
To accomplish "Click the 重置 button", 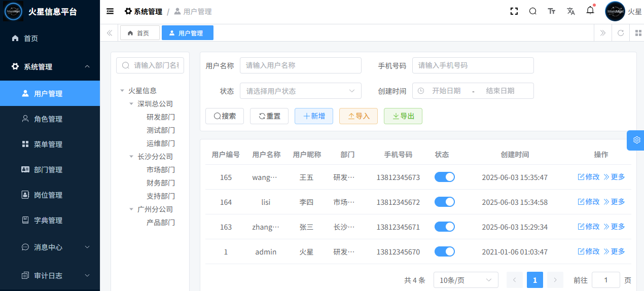I will pos(269,116).
